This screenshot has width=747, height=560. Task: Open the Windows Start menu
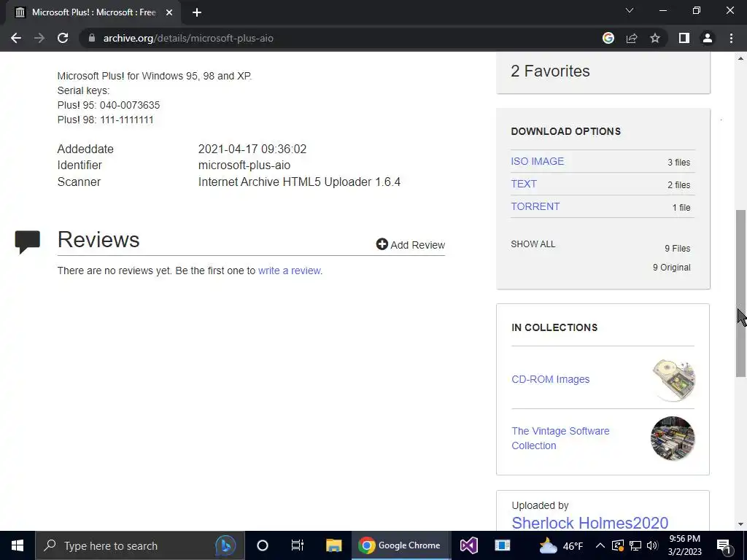[x=18, y=545]
